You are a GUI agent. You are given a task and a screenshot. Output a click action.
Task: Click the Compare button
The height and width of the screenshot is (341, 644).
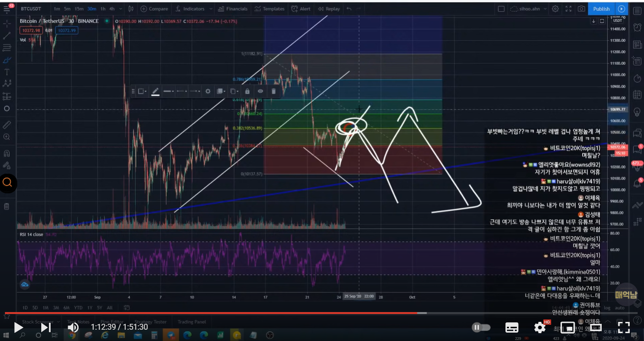coord(154,9)
